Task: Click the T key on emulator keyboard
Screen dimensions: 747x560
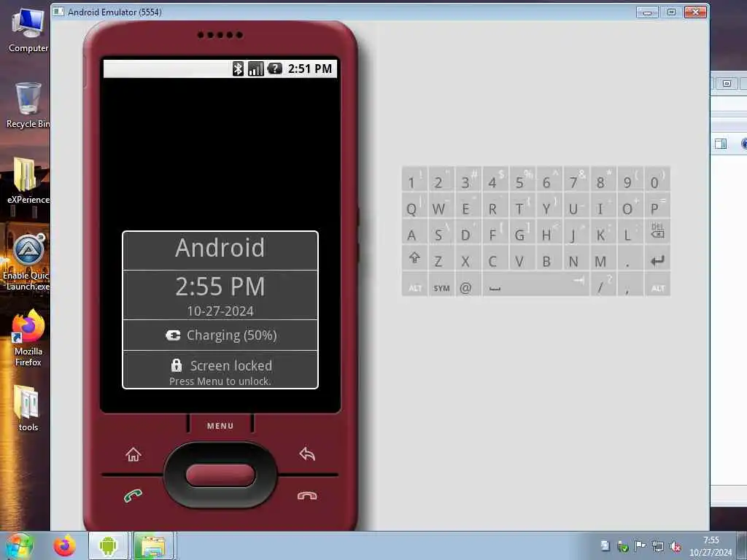Action: click(522, 206)
